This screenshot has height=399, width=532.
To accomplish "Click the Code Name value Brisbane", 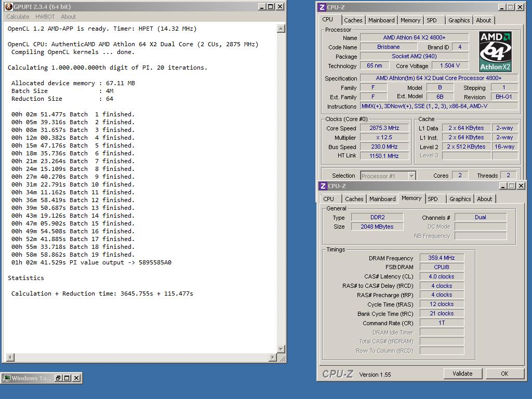I will (x=389, y=47).
